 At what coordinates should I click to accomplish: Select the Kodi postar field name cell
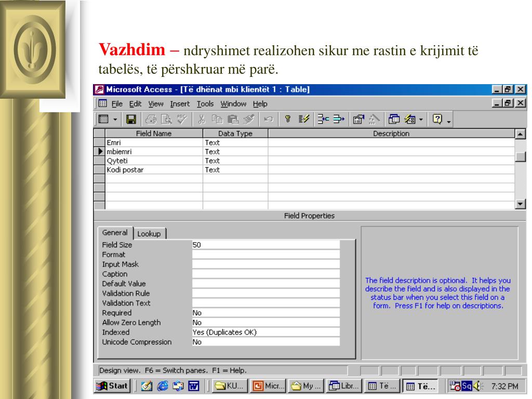tap(154, 170)
